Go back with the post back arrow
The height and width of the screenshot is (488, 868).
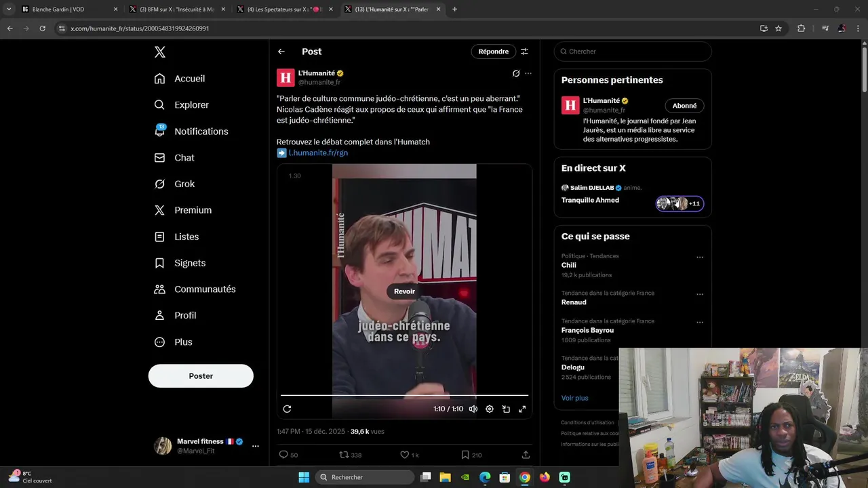pyautogui.click(x=281, y=52)
